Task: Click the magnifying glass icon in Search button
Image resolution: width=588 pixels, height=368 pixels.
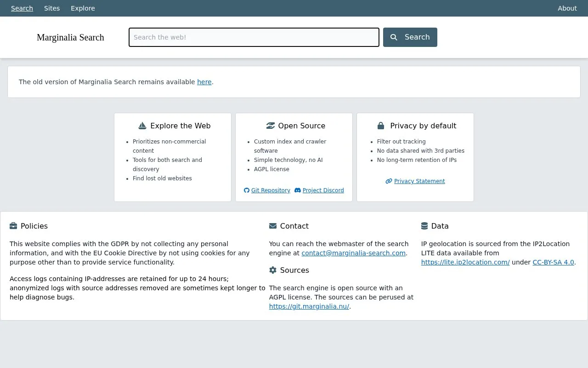Action: [x=394, y=37]
